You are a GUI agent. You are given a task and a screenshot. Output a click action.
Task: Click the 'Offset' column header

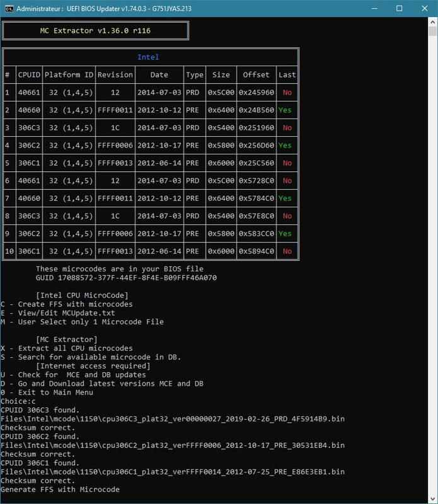point(256,75)
